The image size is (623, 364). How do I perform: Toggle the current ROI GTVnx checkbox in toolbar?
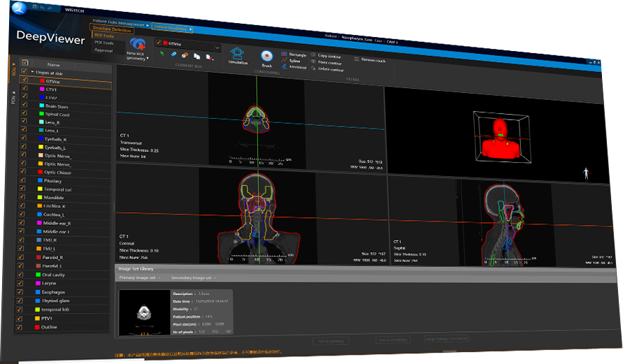pos(159,43)
